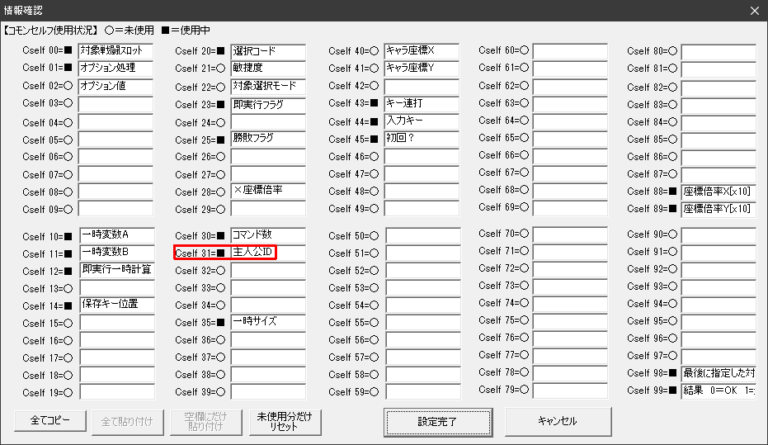Viewport: 768px width, 445px height.
Task: Click the Cself 14 保存キー位置 field
Action: point(115,304)
